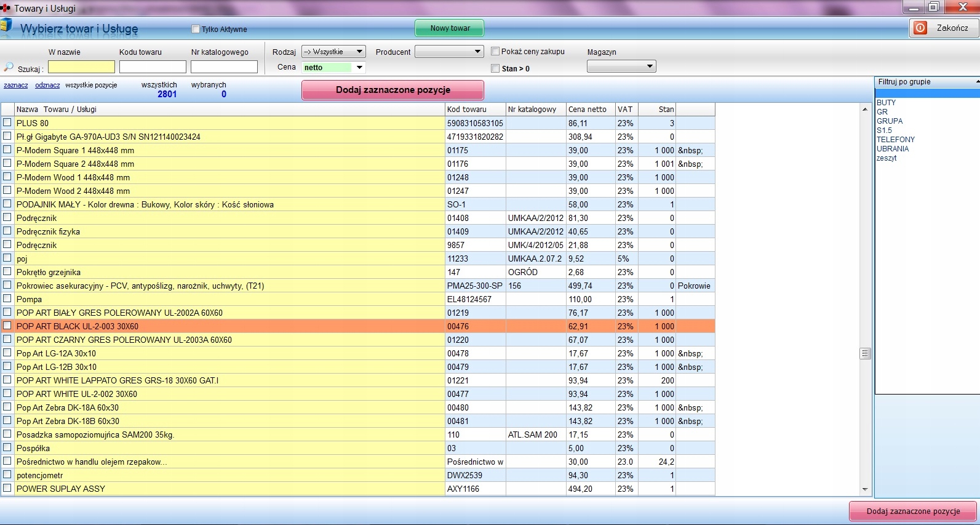980x525 pixels.
Task: Select the UBRANIA group filter
Action: pos(892,149)
